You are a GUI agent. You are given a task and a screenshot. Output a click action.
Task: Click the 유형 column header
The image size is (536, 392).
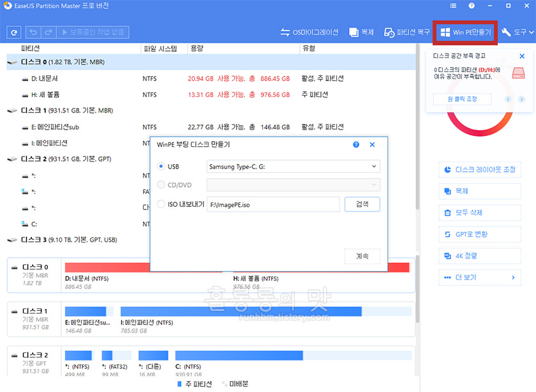tap(308, 49)
